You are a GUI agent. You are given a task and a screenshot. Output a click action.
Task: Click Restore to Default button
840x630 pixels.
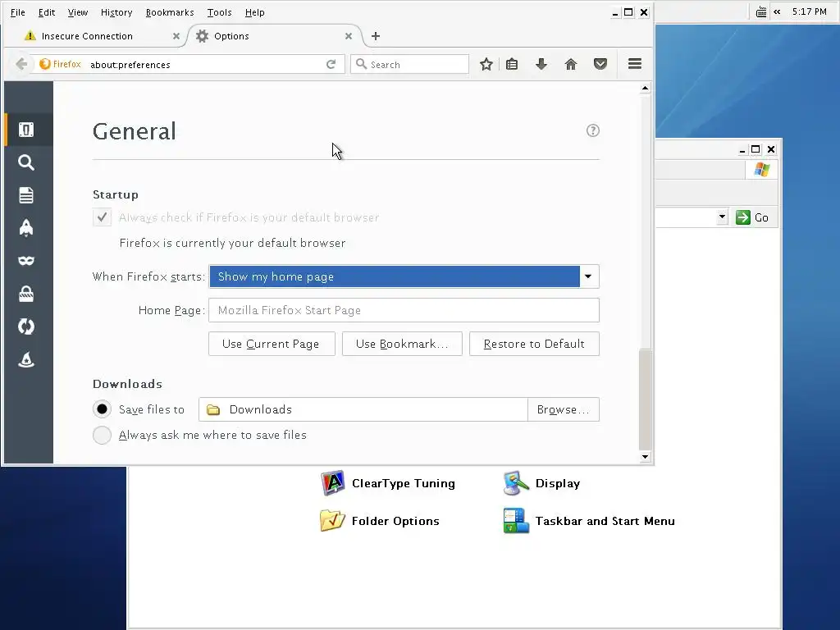tap(534, 344)
